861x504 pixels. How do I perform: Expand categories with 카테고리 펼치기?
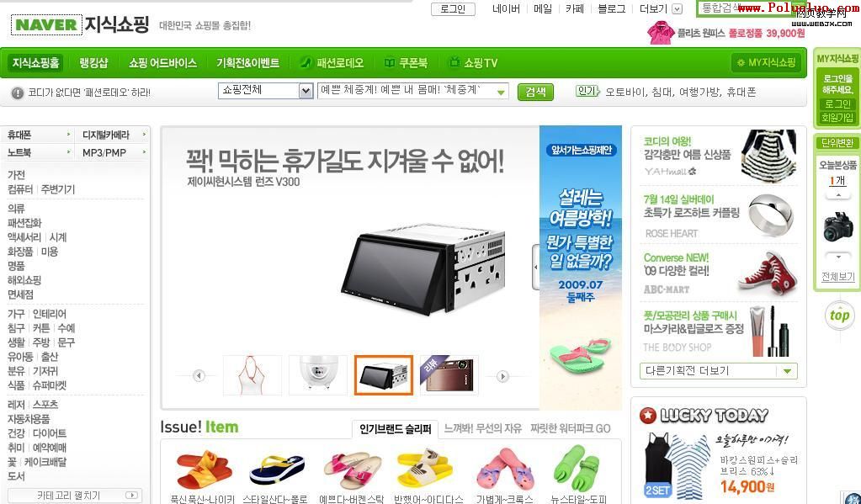pos(75,496)
